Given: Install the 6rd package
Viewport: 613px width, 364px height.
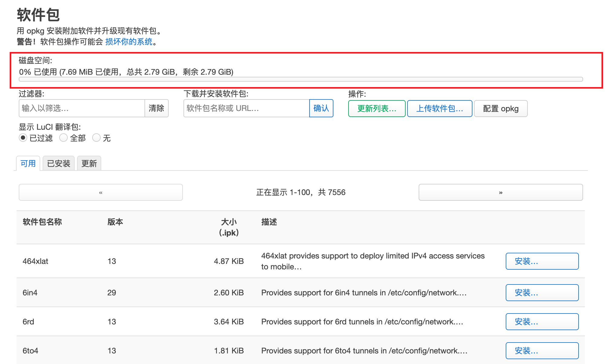Looking at the screenshot, I should click(542, 322).
